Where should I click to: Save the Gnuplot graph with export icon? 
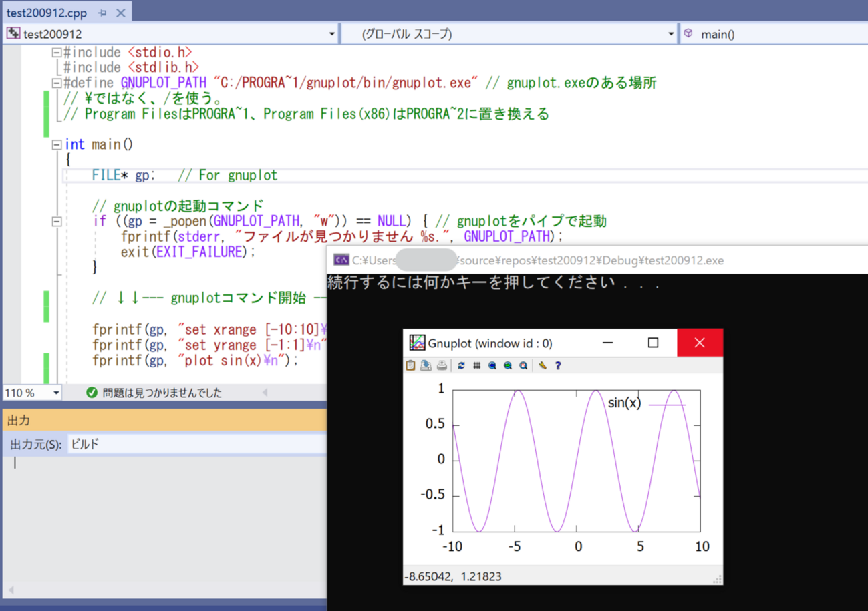coord(426,365)
